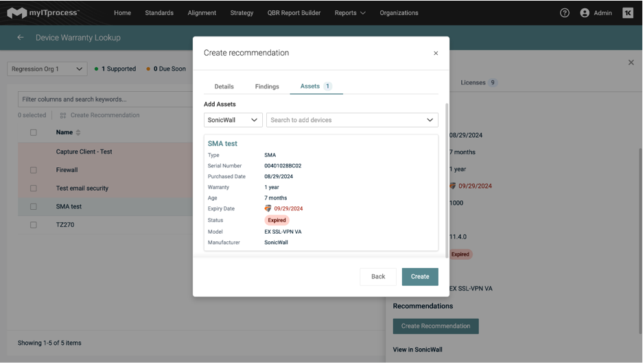643x364 pixels.
Task: Click the 0 Due Soon status filter
Action: point(166,69)
